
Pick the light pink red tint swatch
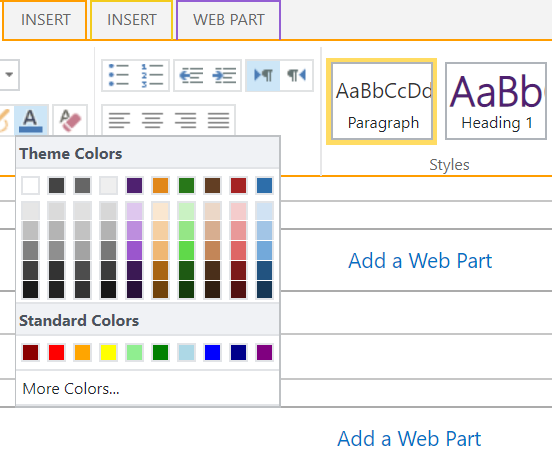click(x=238, y=211)
